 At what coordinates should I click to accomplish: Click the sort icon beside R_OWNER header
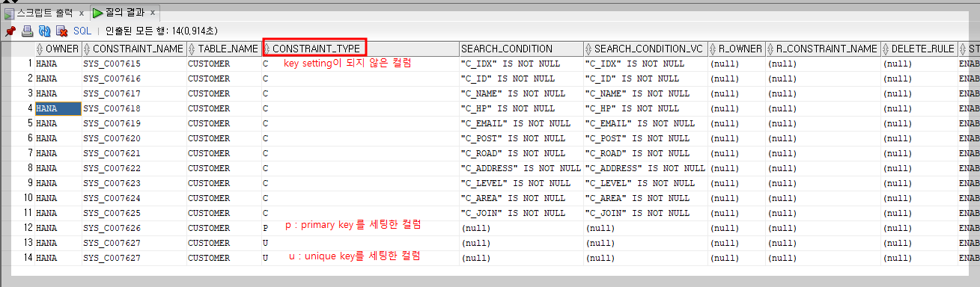pos(713,49)
